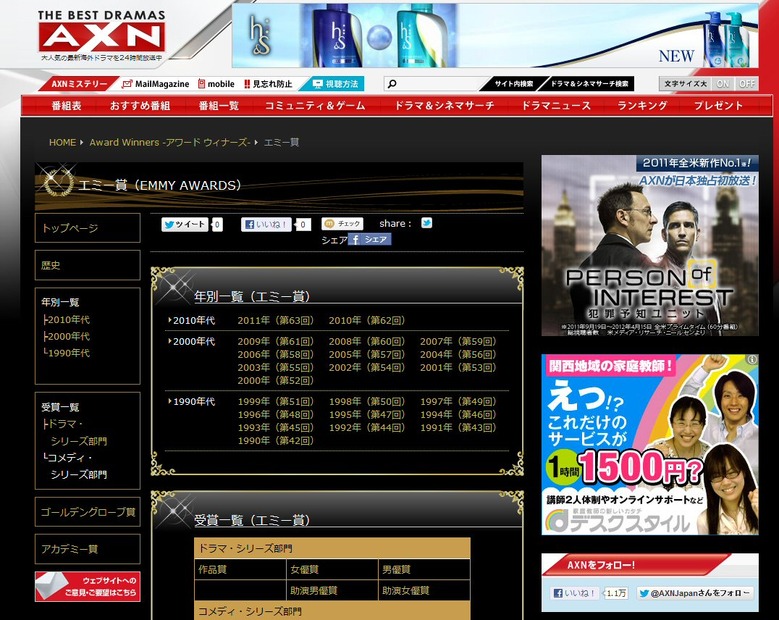Open the Person of Interest banner
The height and width of the screenshot is (620, 779).
point(650,245)
